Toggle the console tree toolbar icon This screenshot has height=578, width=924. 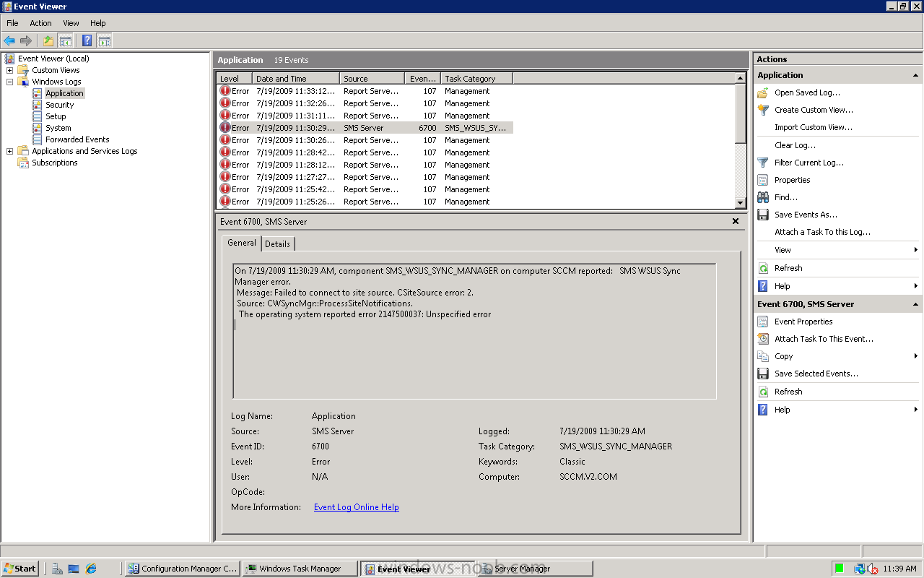[65, 41]
